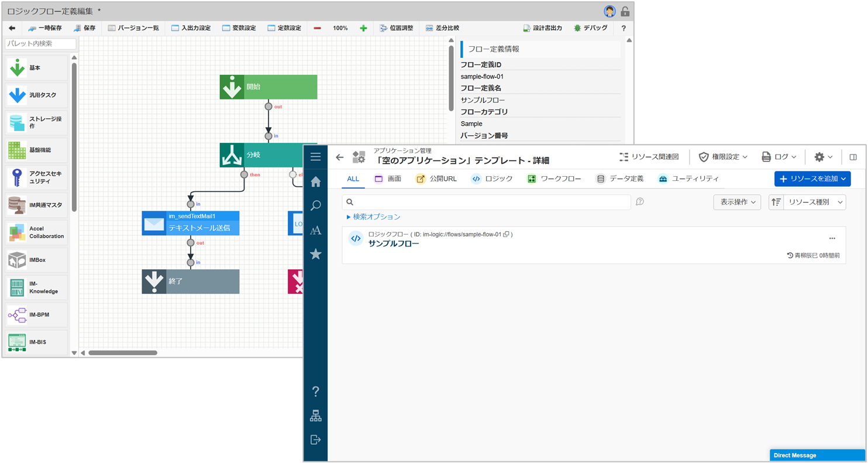Open the sitemap icon in sidebar
Image resolution: width=868 pixels, height=463 pixels.
316,416
